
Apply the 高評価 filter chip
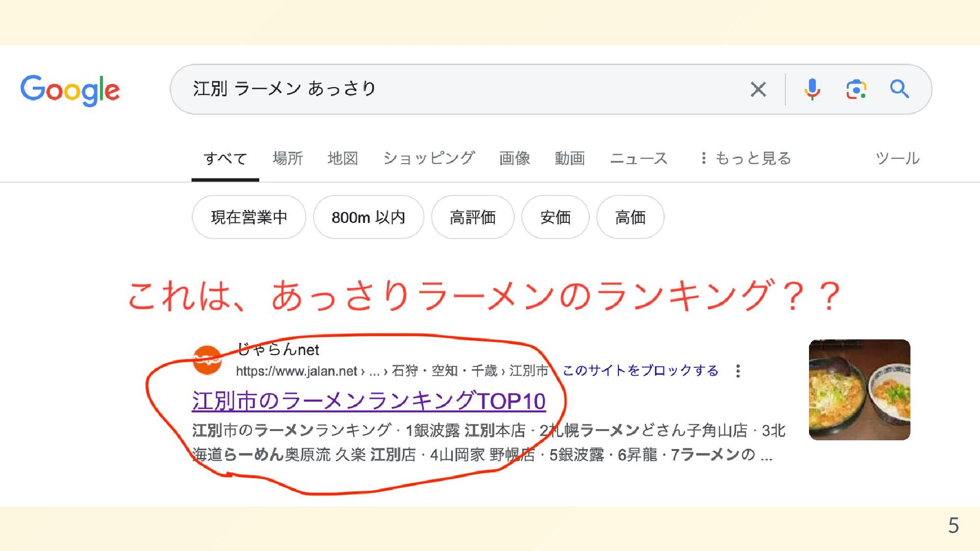pos(473,217)
